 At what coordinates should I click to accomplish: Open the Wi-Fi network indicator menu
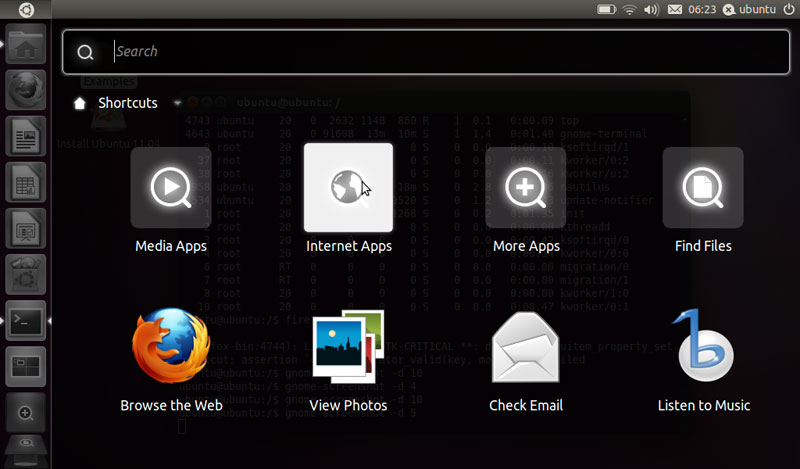pyautogui.click(x=629, y=9)
